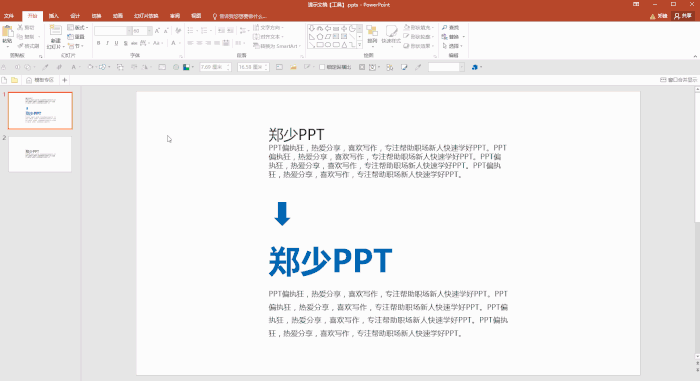Image resolution: width=700 pixels, height=381 pixels.
Task: Click the blue-green color fill swatch in add-in toolbar
Action: coord(186,67)
